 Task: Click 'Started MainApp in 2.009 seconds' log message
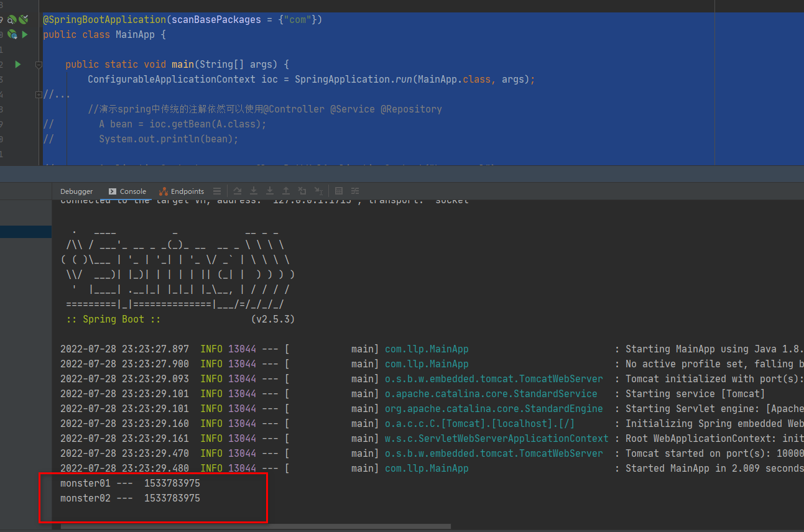(x=714, y=469)
